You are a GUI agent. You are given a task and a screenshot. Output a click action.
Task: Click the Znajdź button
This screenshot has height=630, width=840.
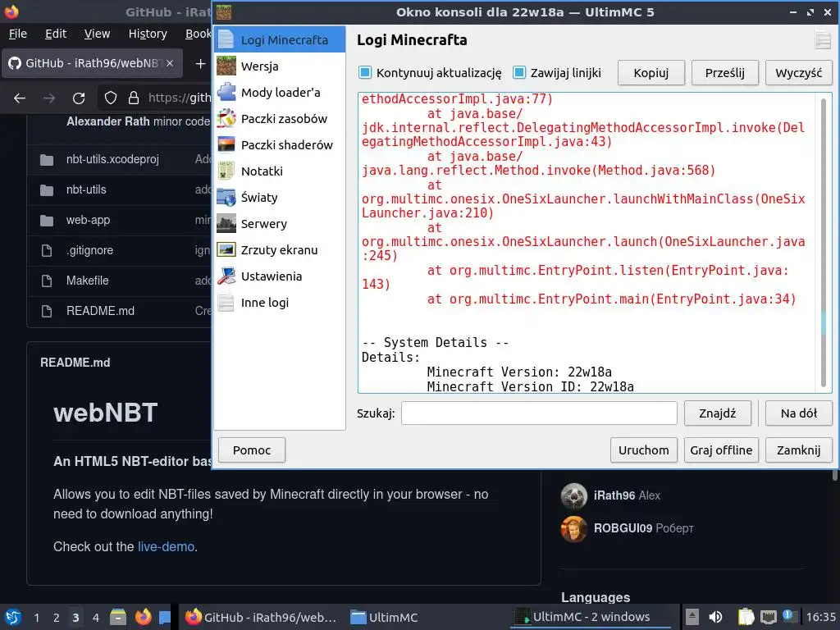(717, 413)
